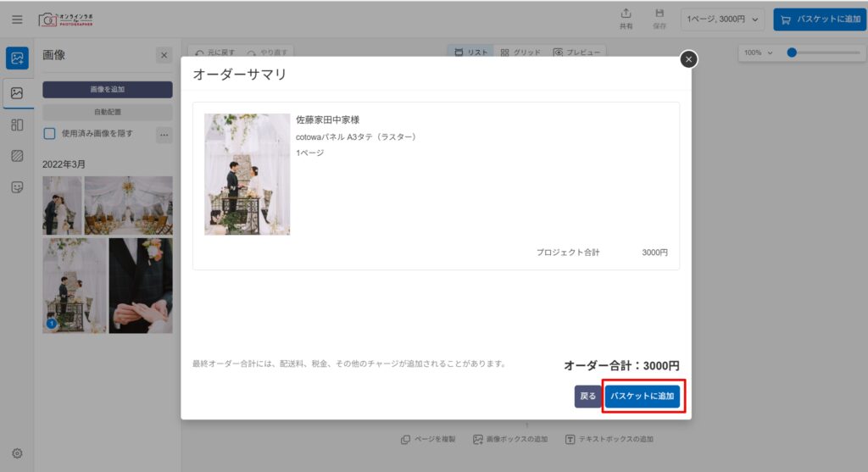Switch to the Grid view tab

[520, 53]
